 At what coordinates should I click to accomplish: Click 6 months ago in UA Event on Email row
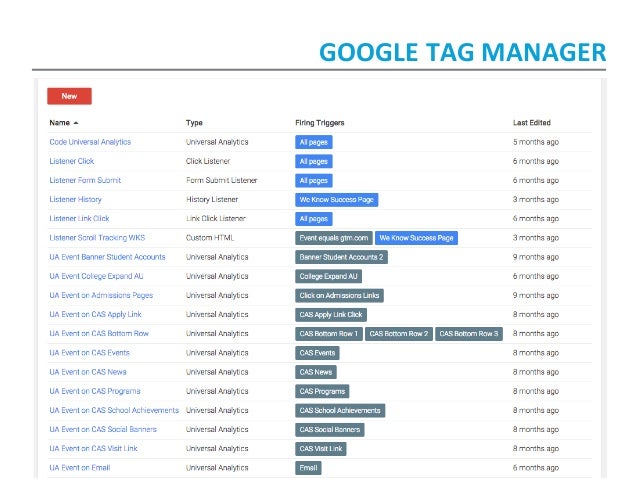(x=535, y=468)
